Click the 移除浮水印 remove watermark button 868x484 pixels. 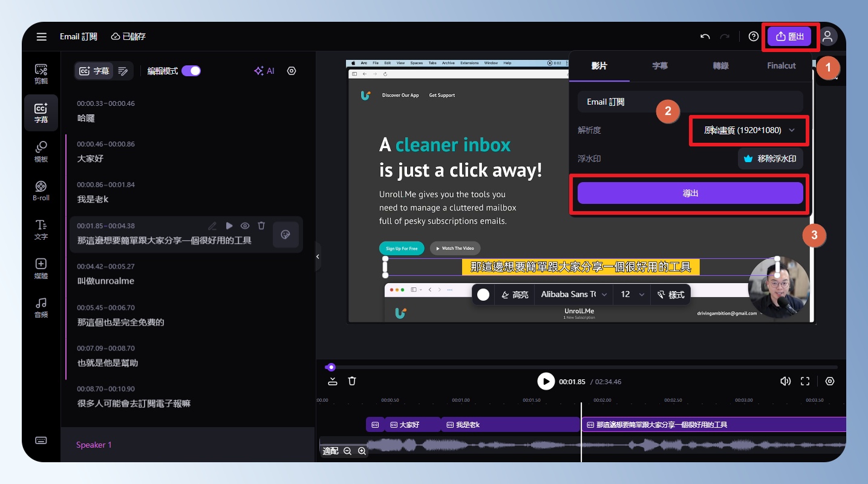coord(770,159)
